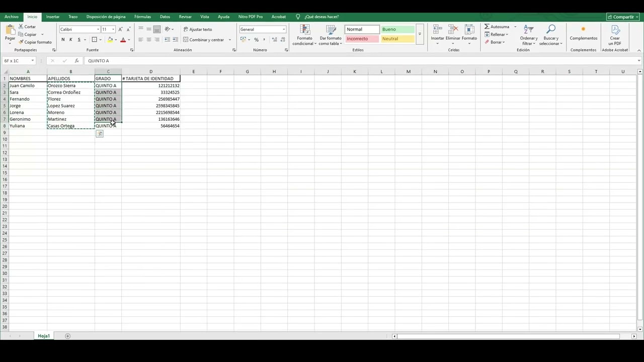Open the Autosuma dropdown arrow
Image resolution: width=644 pixels, height=362 pixels.
[515, 27]
